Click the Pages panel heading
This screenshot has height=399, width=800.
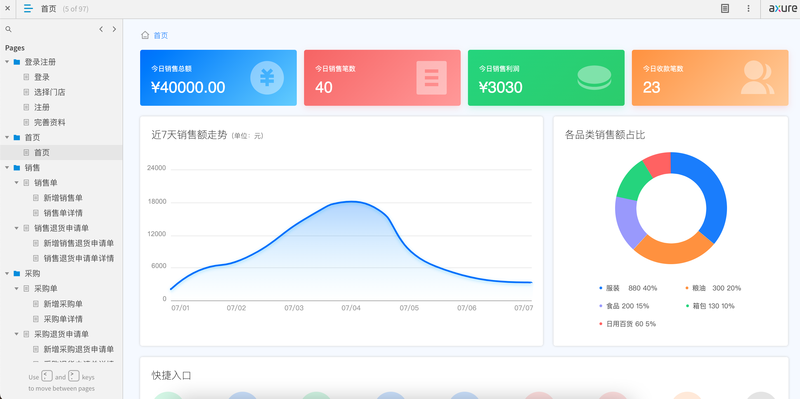[15, 48]
